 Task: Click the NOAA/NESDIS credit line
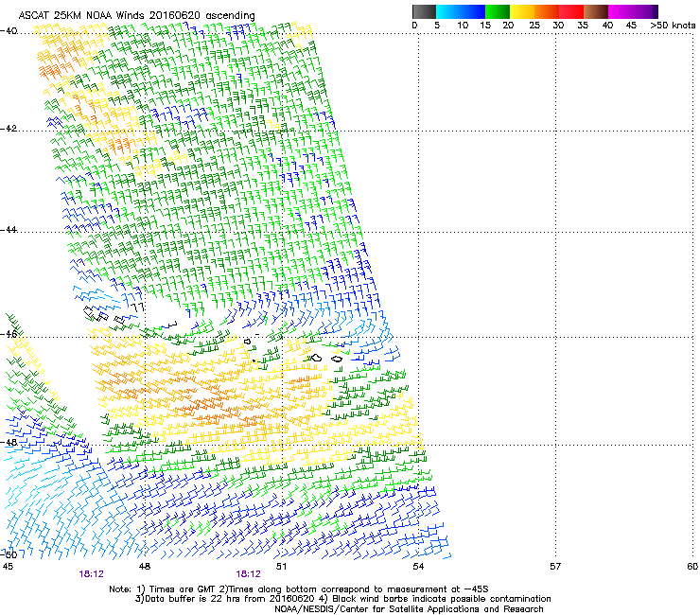pos(409,609)
